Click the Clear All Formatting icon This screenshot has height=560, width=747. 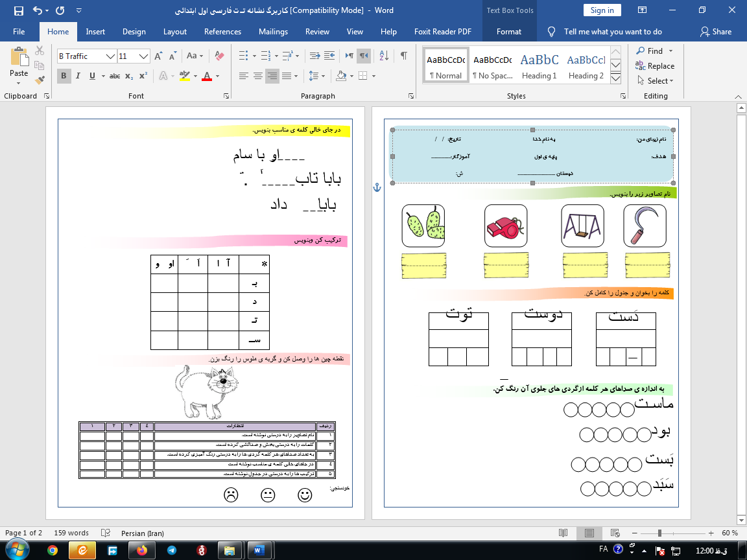click(219, 56)
